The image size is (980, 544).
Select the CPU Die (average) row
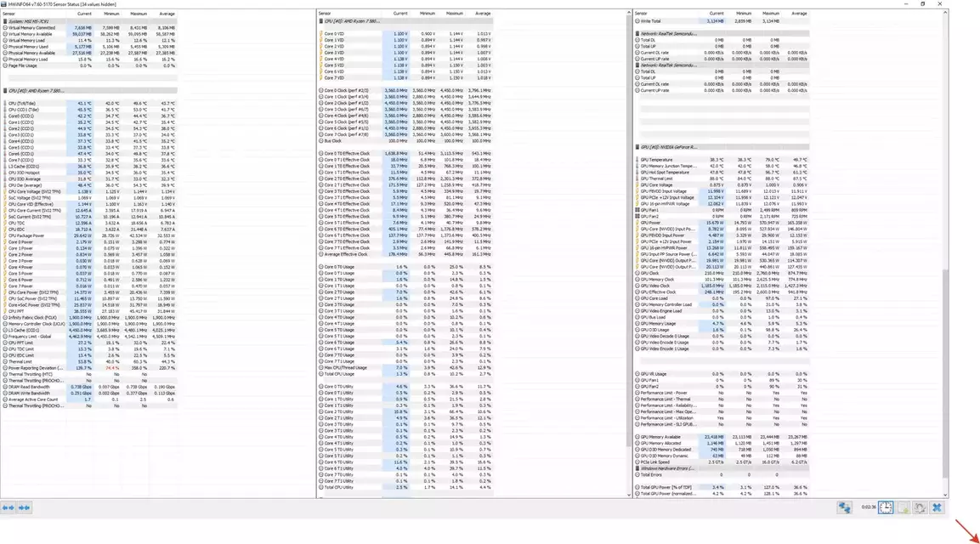click(89, 185)
